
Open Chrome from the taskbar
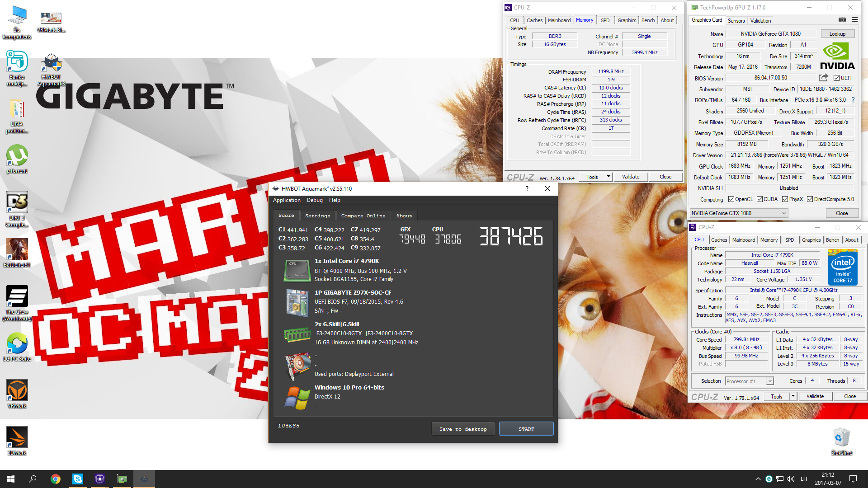pos(56,479)
